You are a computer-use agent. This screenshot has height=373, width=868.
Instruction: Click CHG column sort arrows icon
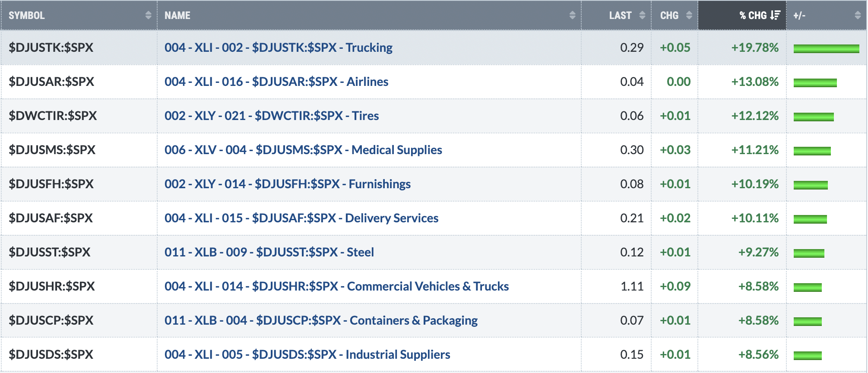(x=689, y=15)
